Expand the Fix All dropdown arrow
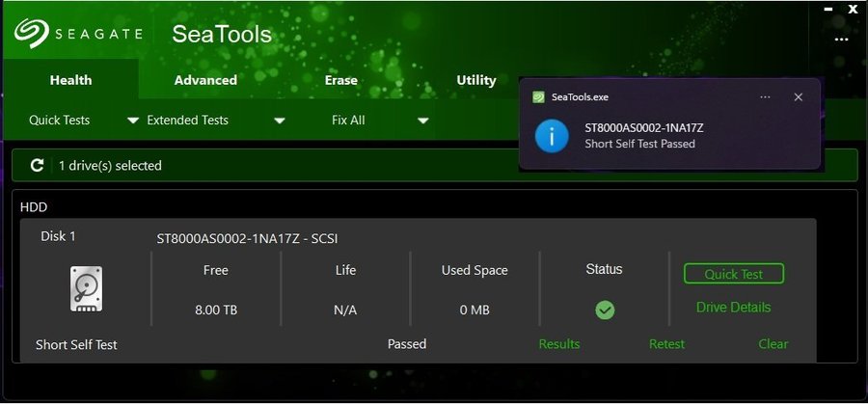Image resolution: width=868 pixels, height=404 pixels. (423, 121)
